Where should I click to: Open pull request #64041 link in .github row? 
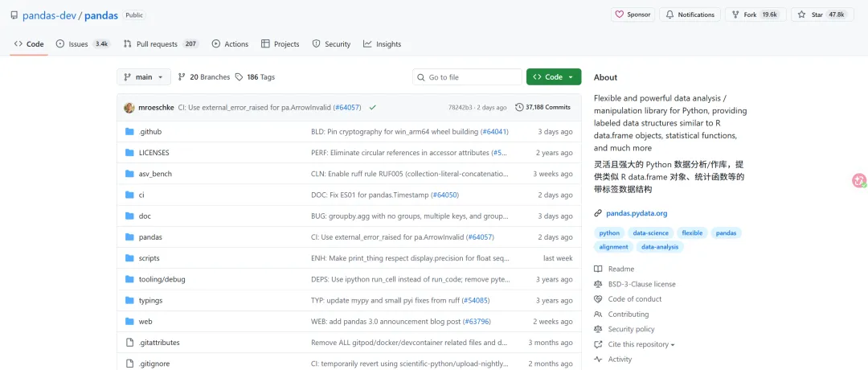(495, 132)
